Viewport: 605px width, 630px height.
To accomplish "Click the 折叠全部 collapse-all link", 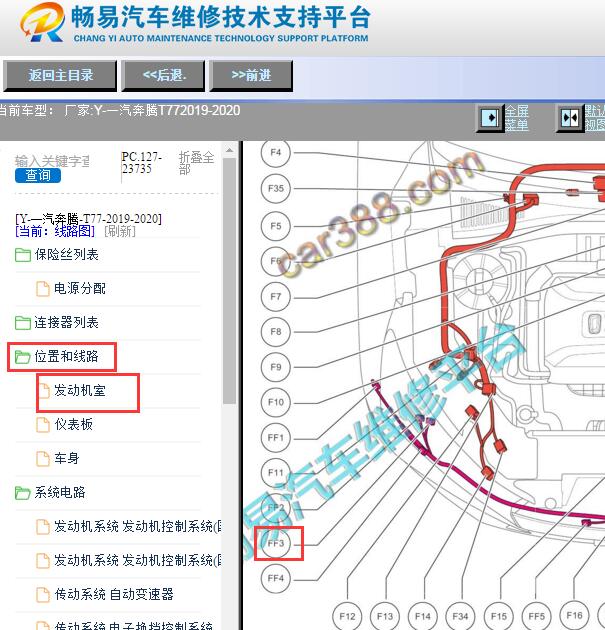I will click(x=196, y=163).
